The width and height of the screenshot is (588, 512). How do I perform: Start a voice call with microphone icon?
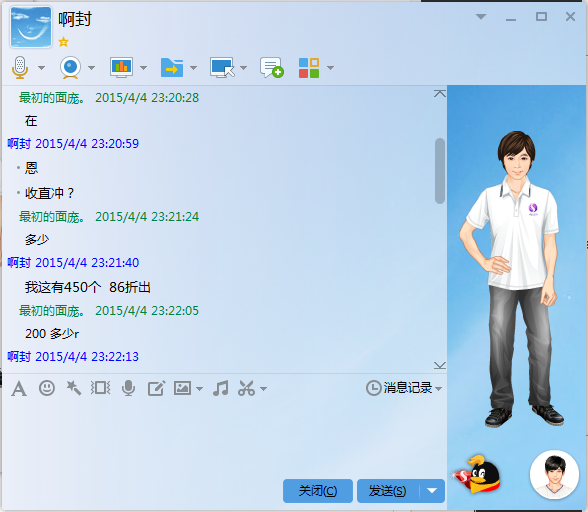pyautogui.click(x=20, y=68)
